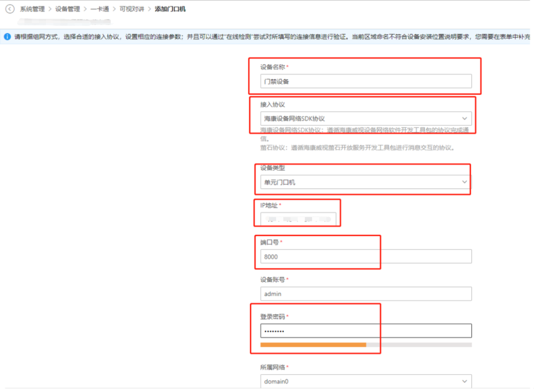The height and width of the screenshot is (392, 534).
Task: Click the IP地址 input box
Action: [x=298, y=219]
